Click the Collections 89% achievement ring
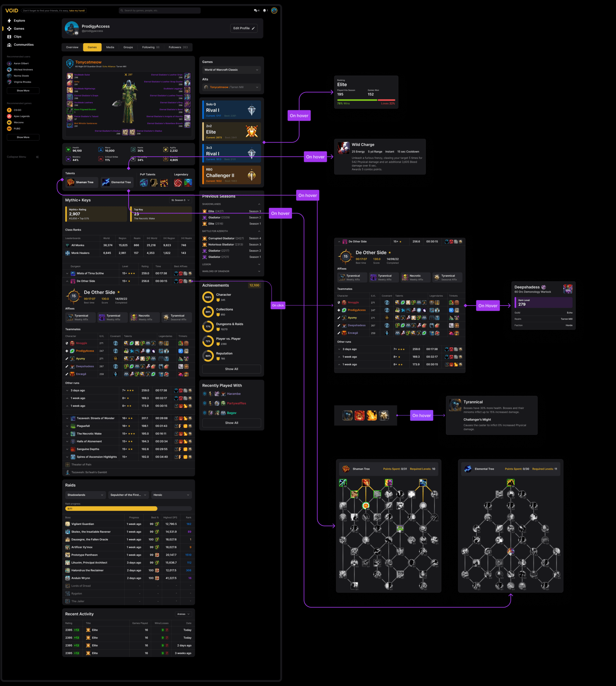The height and width of the screenshot is (686, 616). pos(208,312)
